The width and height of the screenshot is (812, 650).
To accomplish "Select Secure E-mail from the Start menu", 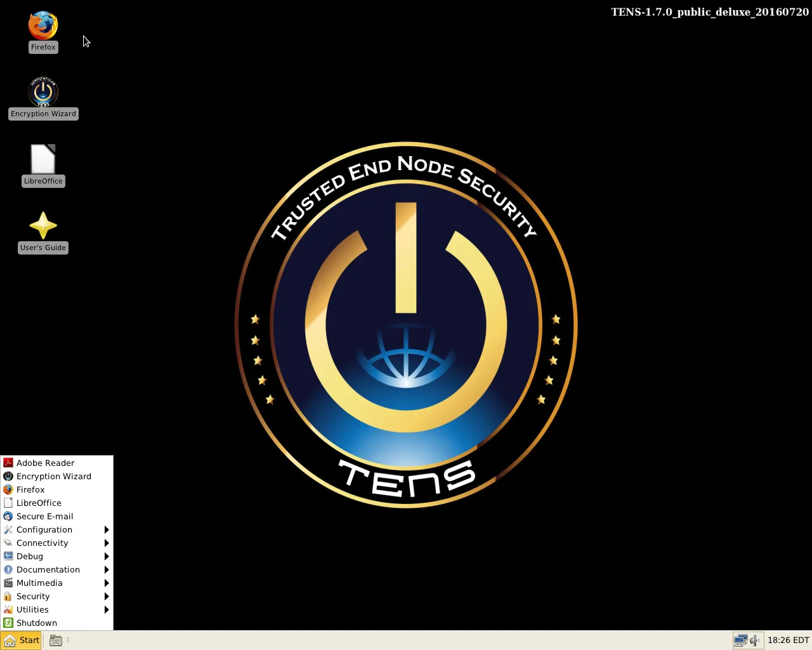I will point(44,516).
